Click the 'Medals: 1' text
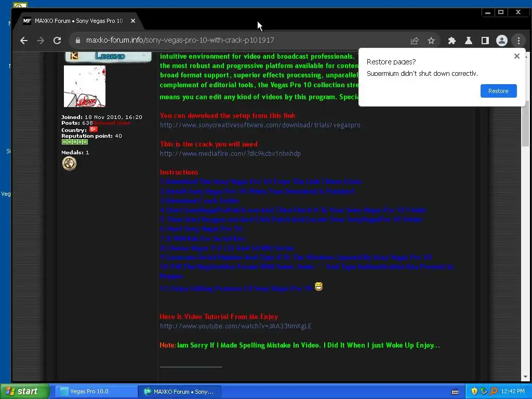 (75, 152)
